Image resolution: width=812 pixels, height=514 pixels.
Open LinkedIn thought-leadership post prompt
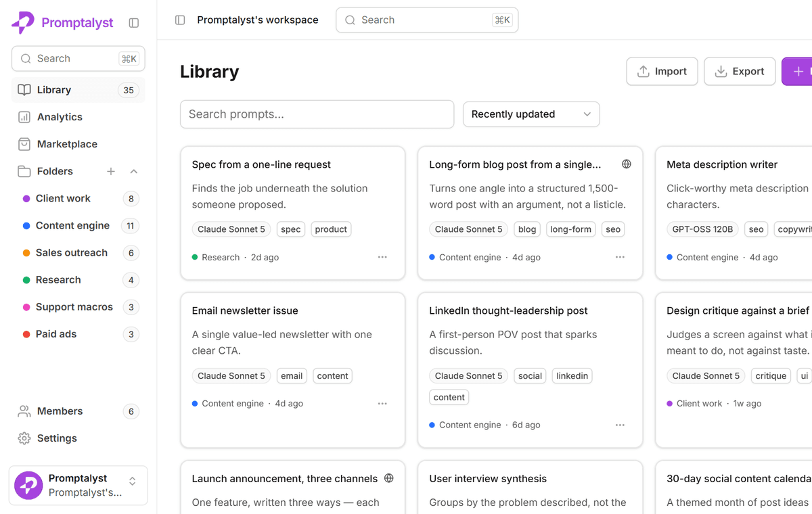point(508,310)
